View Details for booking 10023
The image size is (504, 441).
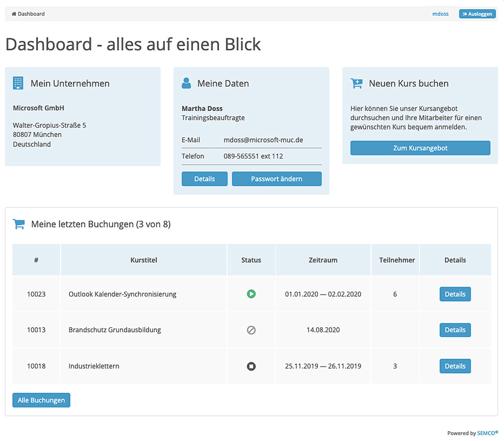[x=455, y=294]
